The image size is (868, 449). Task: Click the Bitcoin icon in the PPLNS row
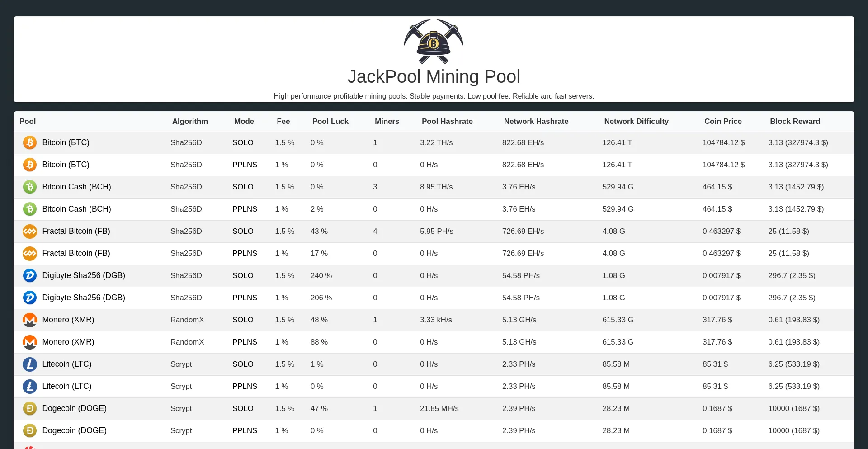(x=30, y=165)
